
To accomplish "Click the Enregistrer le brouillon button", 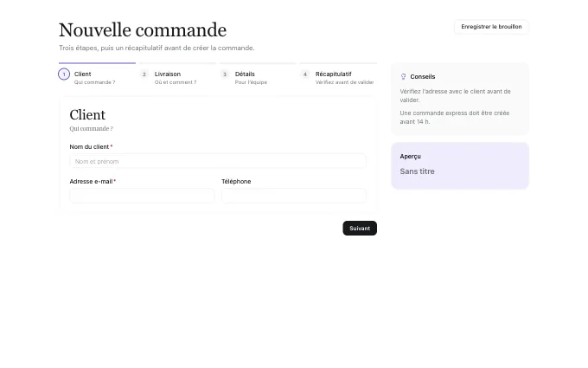I will point(491,27).
